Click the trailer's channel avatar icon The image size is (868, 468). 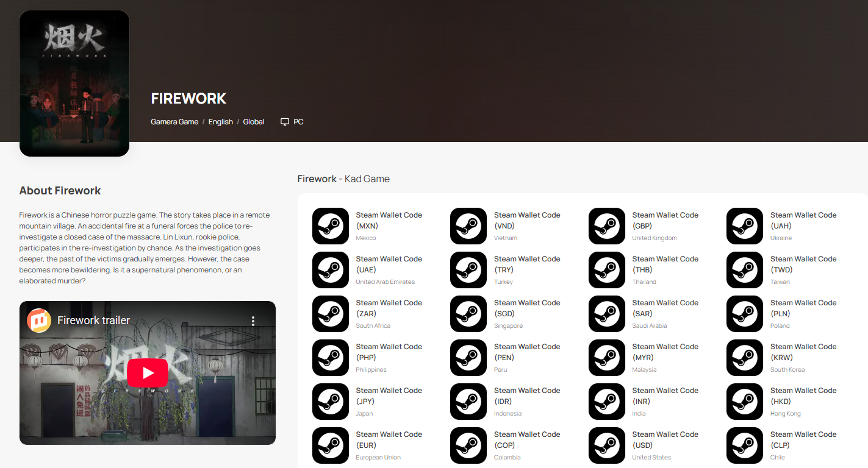39,321
